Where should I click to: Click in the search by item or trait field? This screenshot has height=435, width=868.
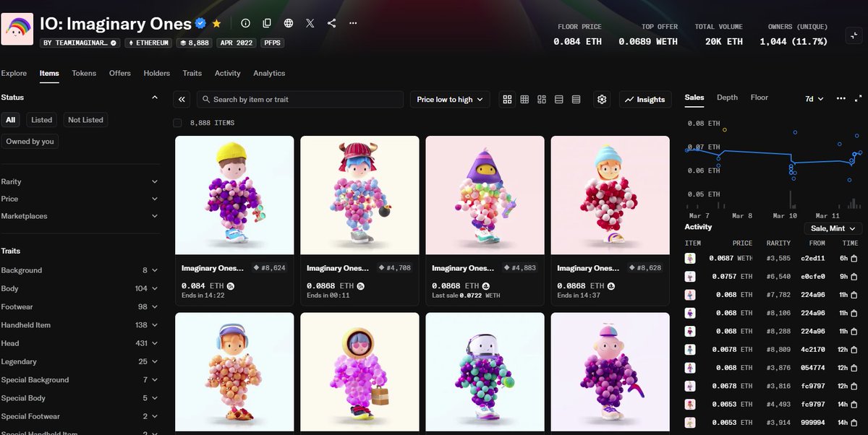(x=300, y=100)
